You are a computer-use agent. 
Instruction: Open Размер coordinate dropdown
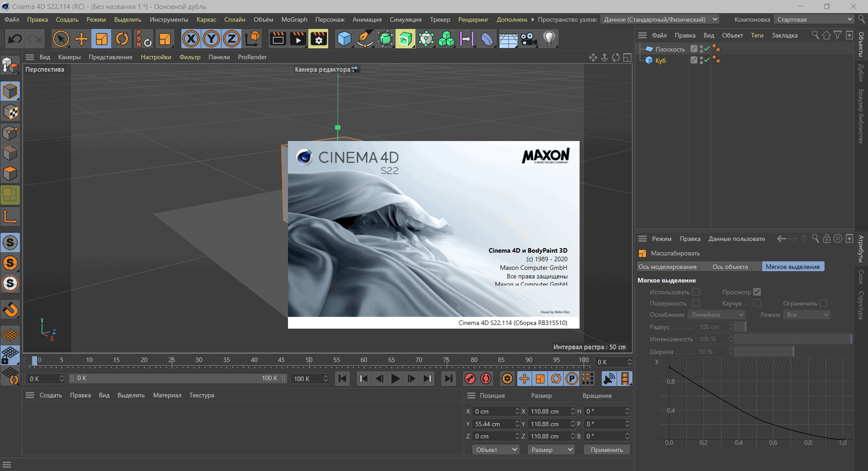[x=551, y=450]
